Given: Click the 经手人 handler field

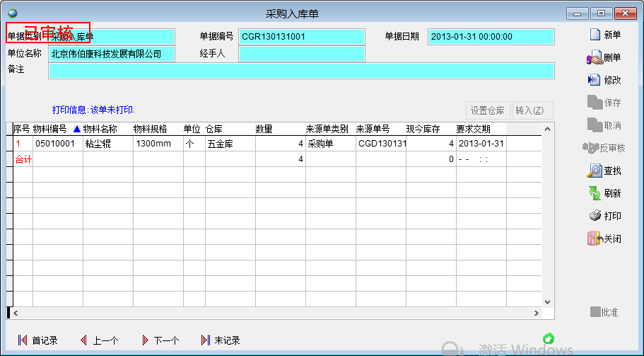Looking at the screenshot, I should 302,54.
